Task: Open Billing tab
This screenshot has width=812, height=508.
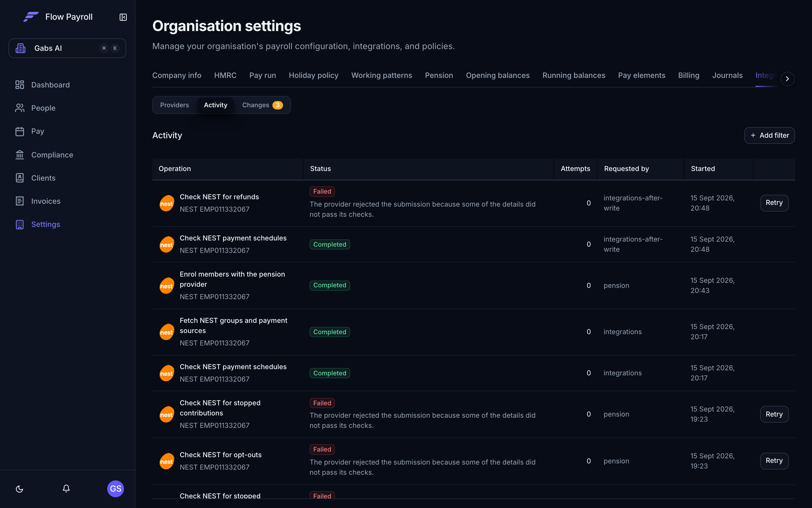Action: [x=689, y=75]
